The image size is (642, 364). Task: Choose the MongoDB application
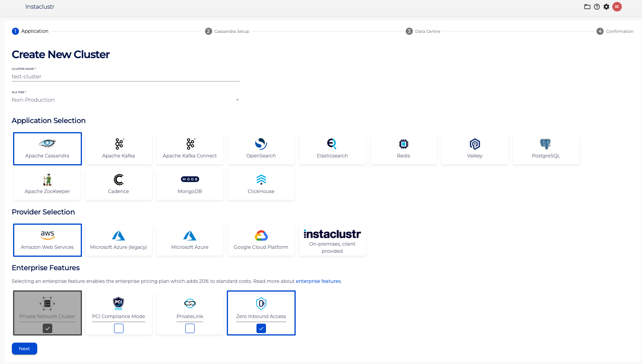point(190,184)
